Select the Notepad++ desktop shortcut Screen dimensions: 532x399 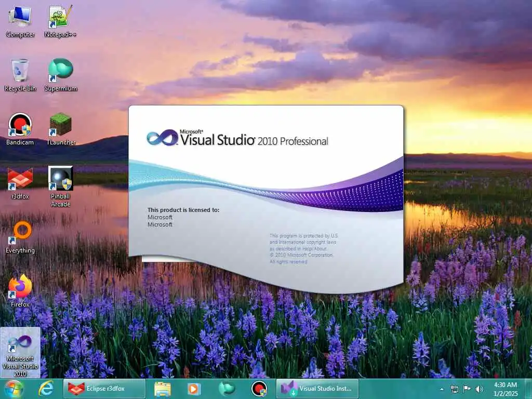pyautogui.click(x=60, y=22)
